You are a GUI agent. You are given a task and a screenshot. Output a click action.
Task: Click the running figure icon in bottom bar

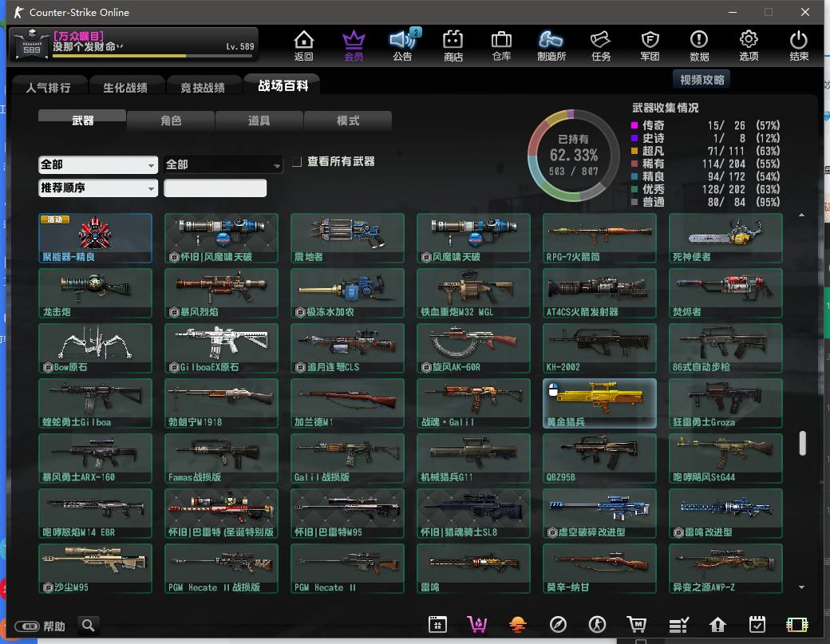click(x=598, y=625)
